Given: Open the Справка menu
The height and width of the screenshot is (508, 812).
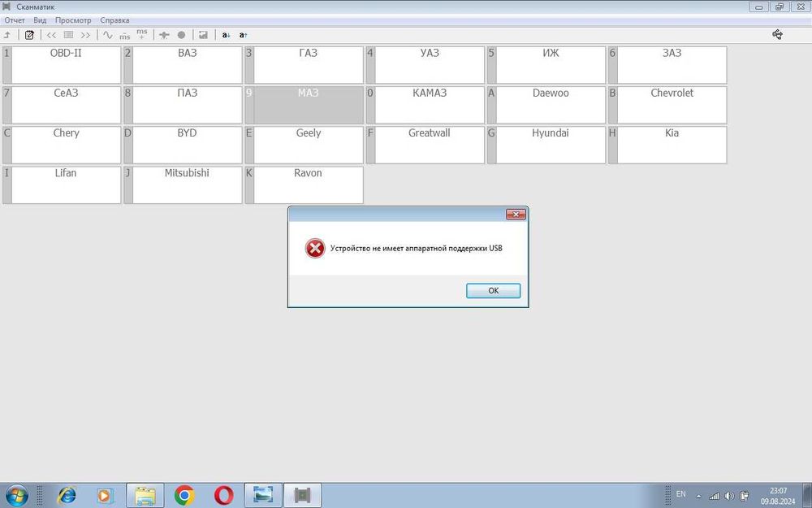Looking at the screenshot, I should 114,20.
